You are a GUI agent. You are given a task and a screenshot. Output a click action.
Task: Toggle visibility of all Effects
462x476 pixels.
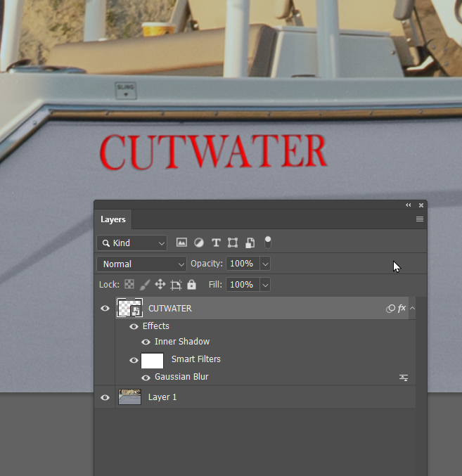pyautogui.click(x=134, y=326)
